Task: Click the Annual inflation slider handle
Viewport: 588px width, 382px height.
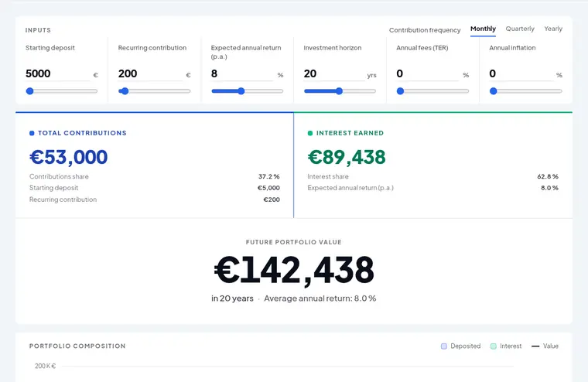Action: (x=493, y=91)
